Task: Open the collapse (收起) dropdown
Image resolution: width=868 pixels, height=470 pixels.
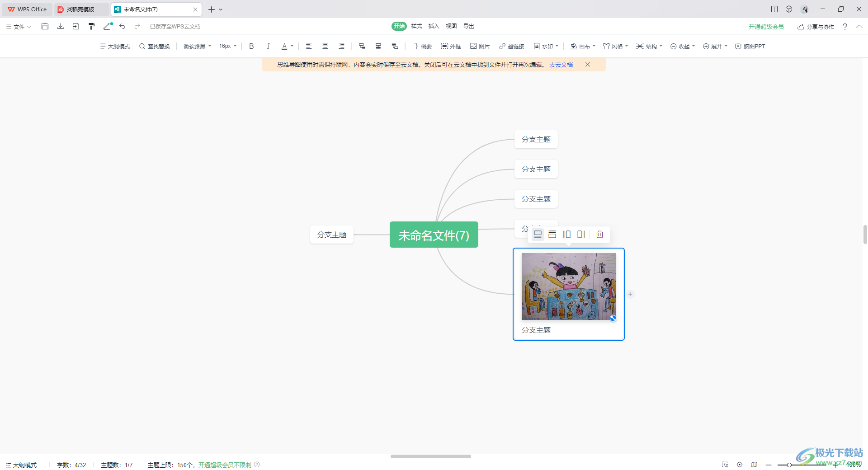Action: pyautogui.click(x=683, y=46)
